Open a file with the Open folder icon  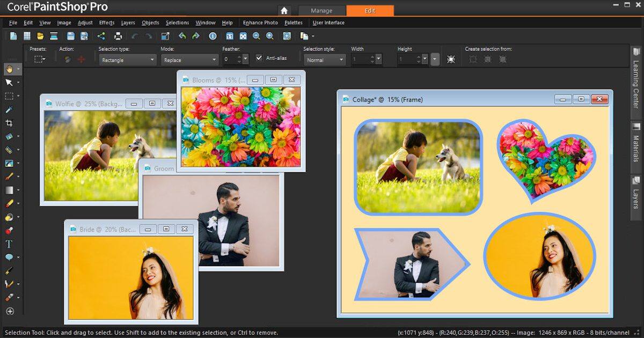[40, 35]
